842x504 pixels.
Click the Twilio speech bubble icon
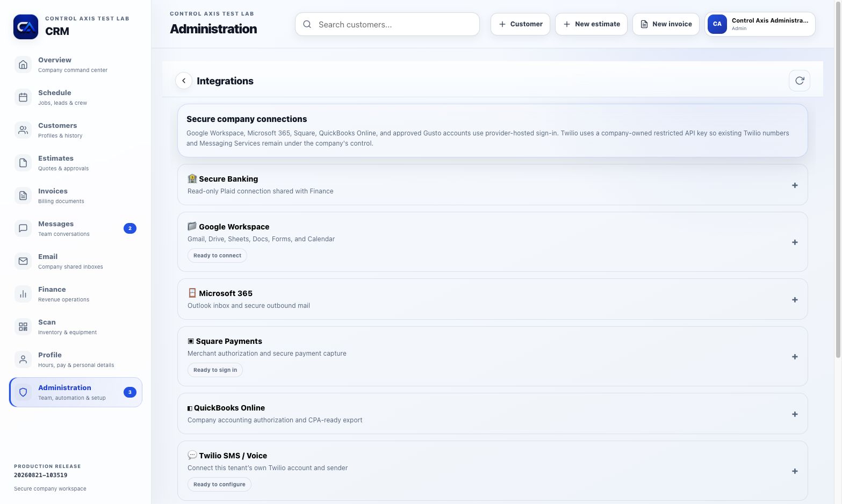coord(192,455)
